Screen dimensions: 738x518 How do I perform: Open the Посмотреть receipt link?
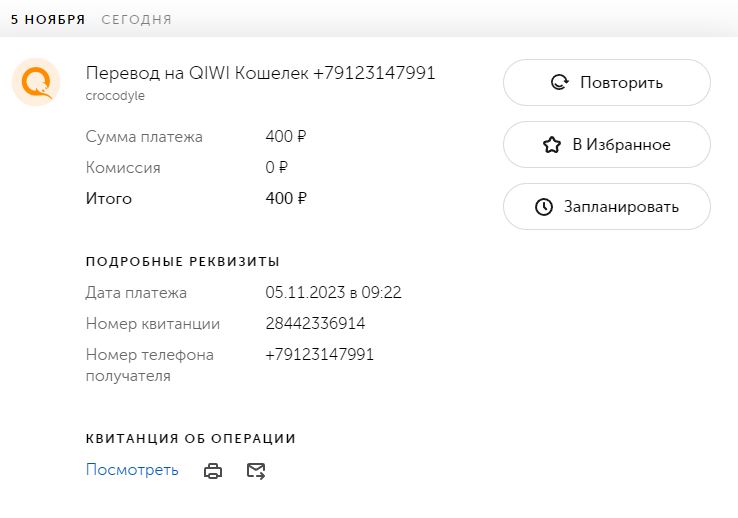click(132, 470)
